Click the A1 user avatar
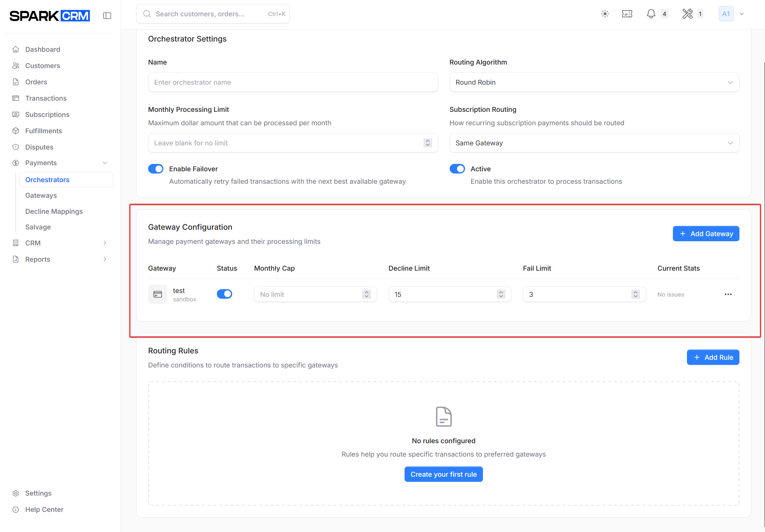This screenshot has height=532, width=765. [x=726, y=14]
